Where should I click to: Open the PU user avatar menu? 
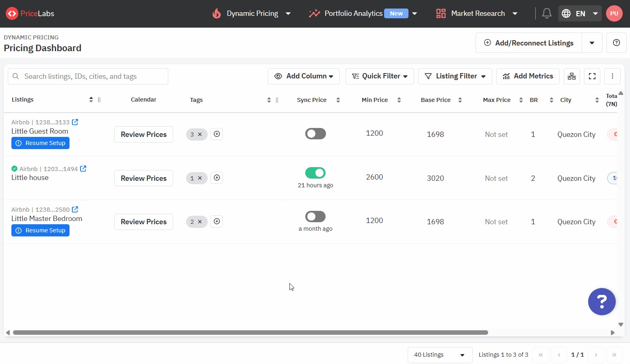pos(614,13)
